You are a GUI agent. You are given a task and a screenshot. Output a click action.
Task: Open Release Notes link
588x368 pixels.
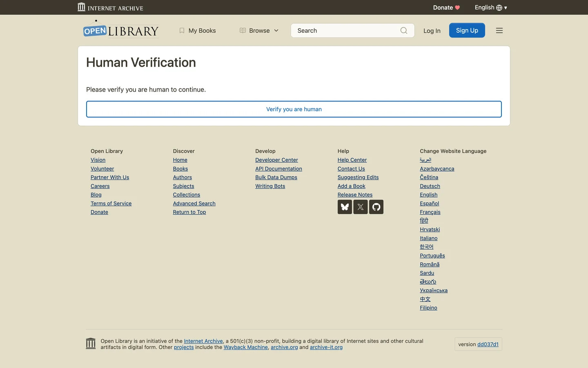355,195
